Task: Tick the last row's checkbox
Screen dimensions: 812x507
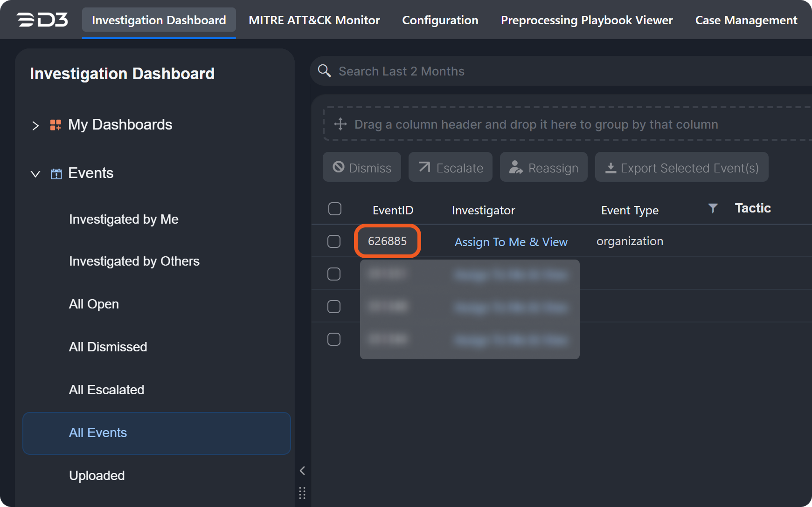Action: click(x=334, y=339)
